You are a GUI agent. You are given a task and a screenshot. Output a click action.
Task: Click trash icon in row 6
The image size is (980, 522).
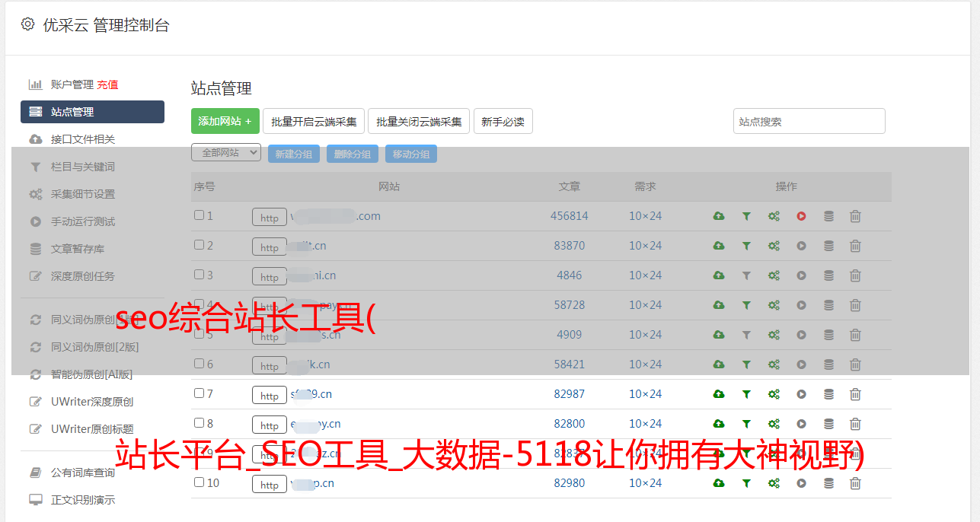point(855,364)
